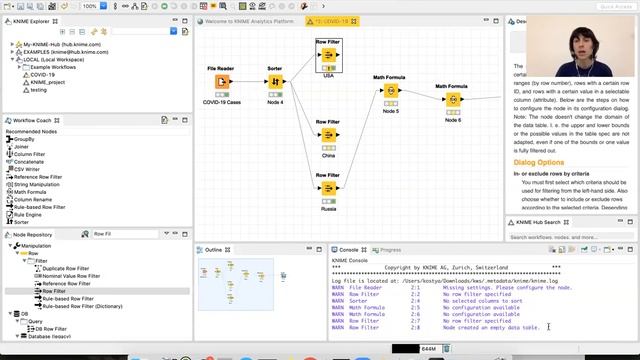The image size is (640, 360).
Task: Select the KNIME Hub Search tab
Action: (x=538, y=222)
